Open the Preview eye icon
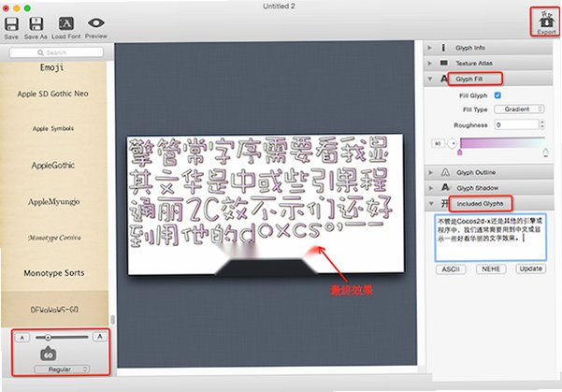 pos(96,23)
